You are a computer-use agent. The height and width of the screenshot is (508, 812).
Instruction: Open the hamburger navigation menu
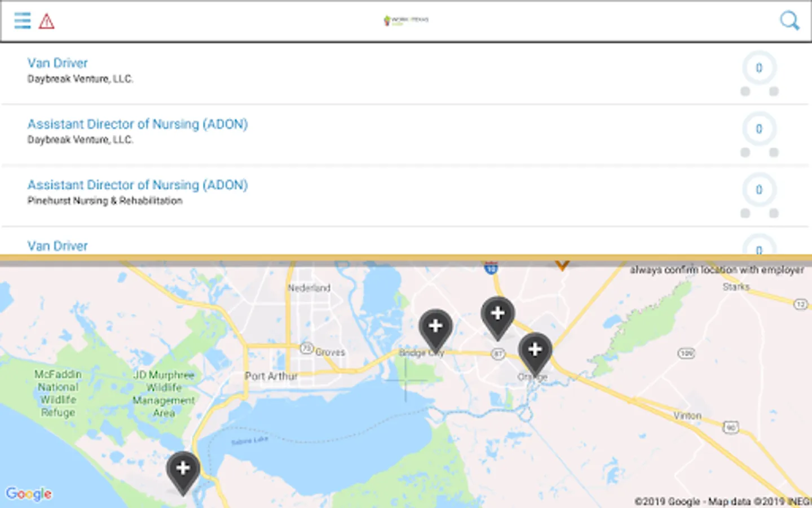[x=23, y=21]
